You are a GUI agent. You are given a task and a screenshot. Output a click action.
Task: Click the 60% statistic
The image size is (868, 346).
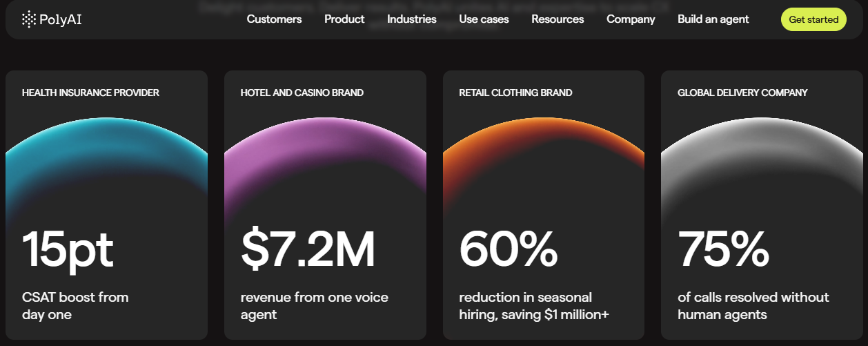click(509, 249)
